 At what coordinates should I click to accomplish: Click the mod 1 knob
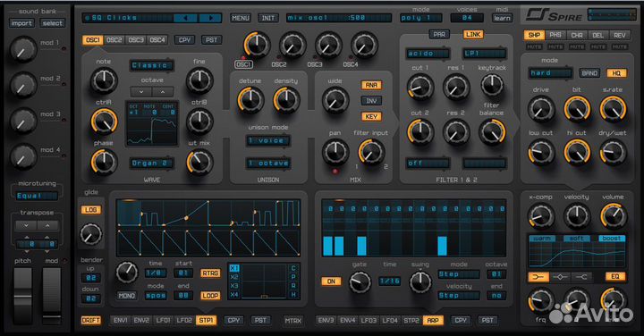coord(23,49)
